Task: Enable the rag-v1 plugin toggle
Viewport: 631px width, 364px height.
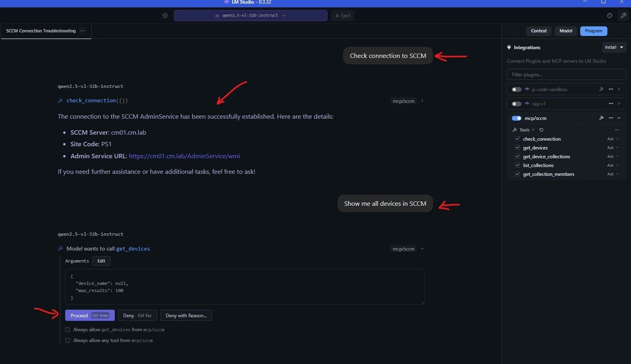Action: tap(516, 104)
